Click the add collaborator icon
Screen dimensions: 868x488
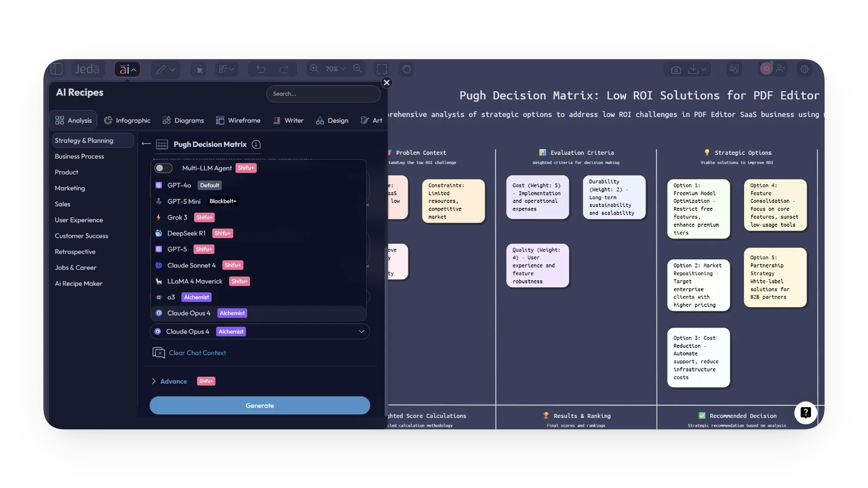point(780,69)
